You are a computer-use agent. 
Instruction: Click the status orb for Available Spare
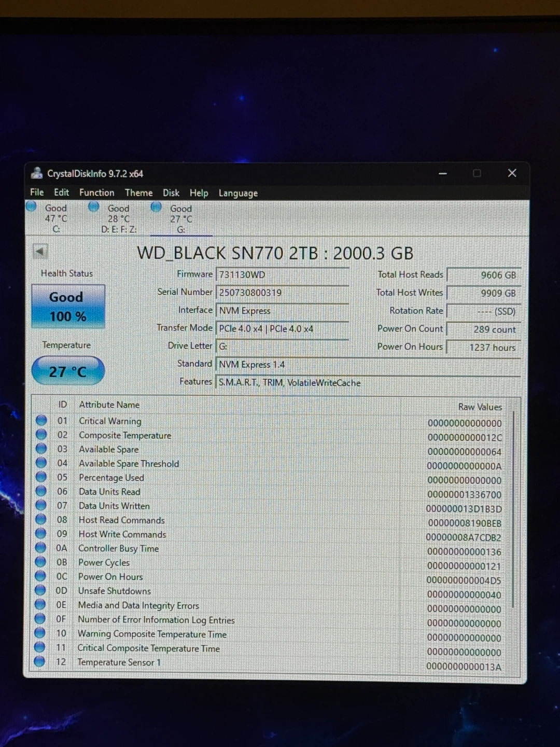(x=41, y=448)
